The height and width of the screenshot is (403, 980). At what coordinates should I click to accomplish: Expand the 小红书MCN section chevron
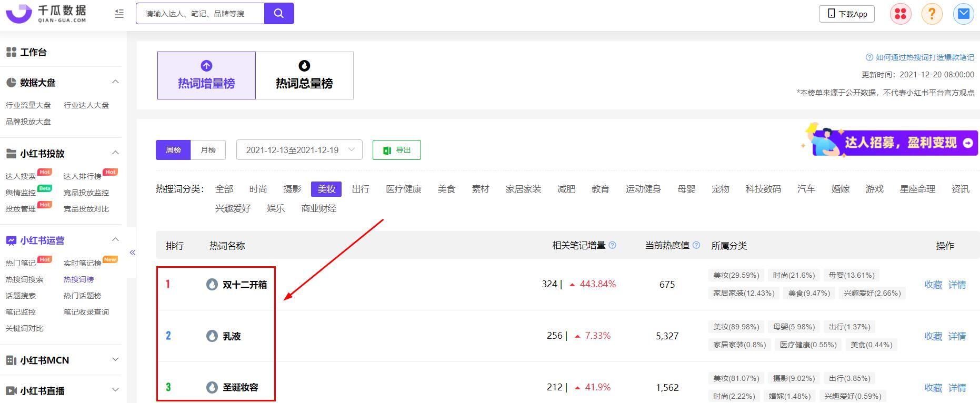click(x=115, y=360)
